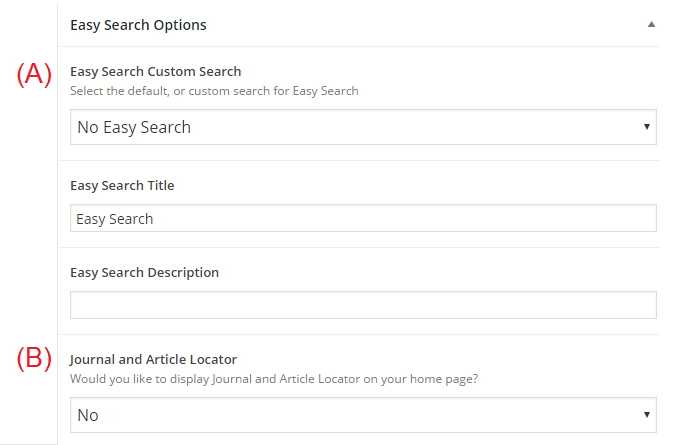The height and width of the screenshot is (445, 673).
Task: Click the blank area of the Easy Search Options header bar
Action: point(420,24)
